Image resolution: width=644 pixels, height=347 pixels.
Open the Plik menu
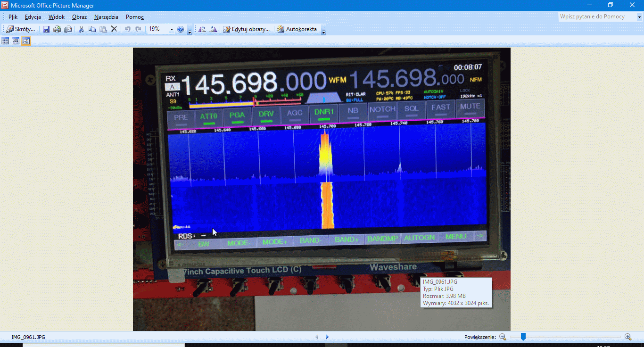(13, 17)
